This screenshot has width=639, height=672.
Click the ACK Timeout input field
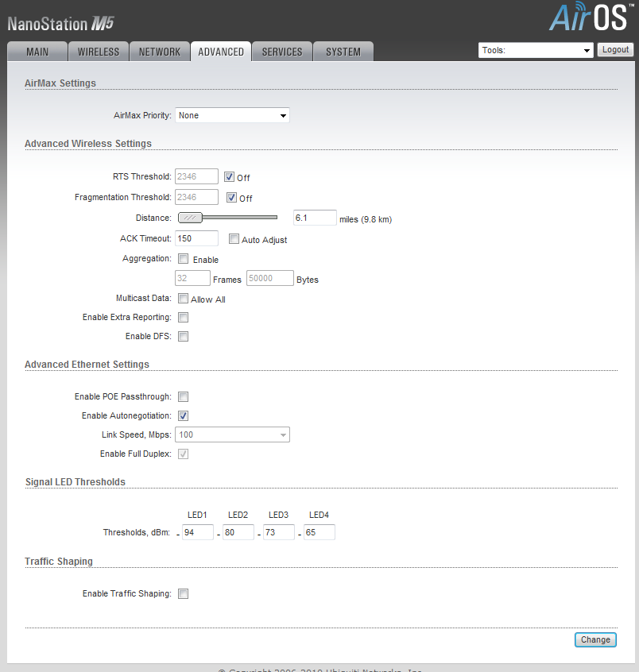196,238
